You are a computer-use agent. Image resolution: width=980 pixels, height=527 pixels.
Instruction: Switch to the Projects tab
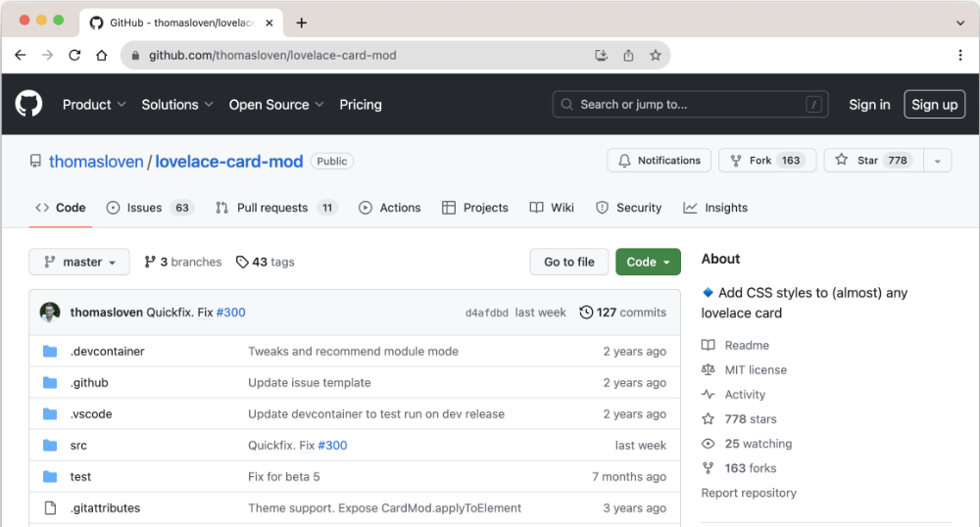point(475,208)
